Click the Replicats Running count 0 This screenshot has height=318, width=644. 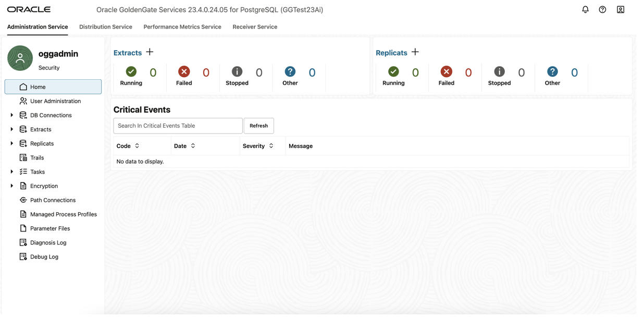pyautogui.click(x=415, y=72)
